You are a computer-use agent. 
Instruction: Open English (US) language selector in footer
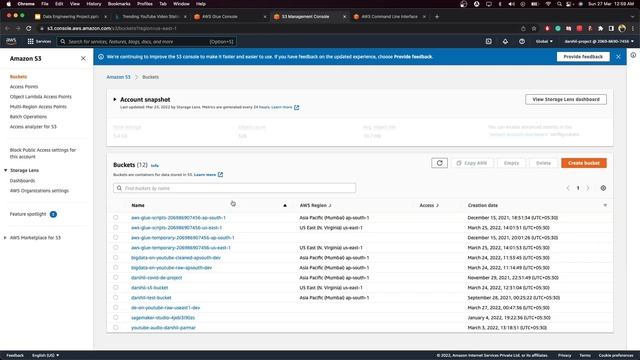[x=45, y=356]
